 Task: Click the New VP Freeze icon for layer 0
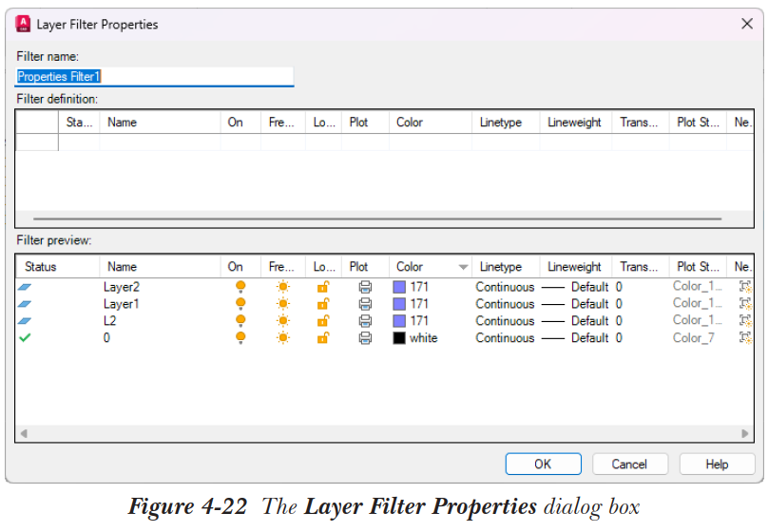pos(745,337)
